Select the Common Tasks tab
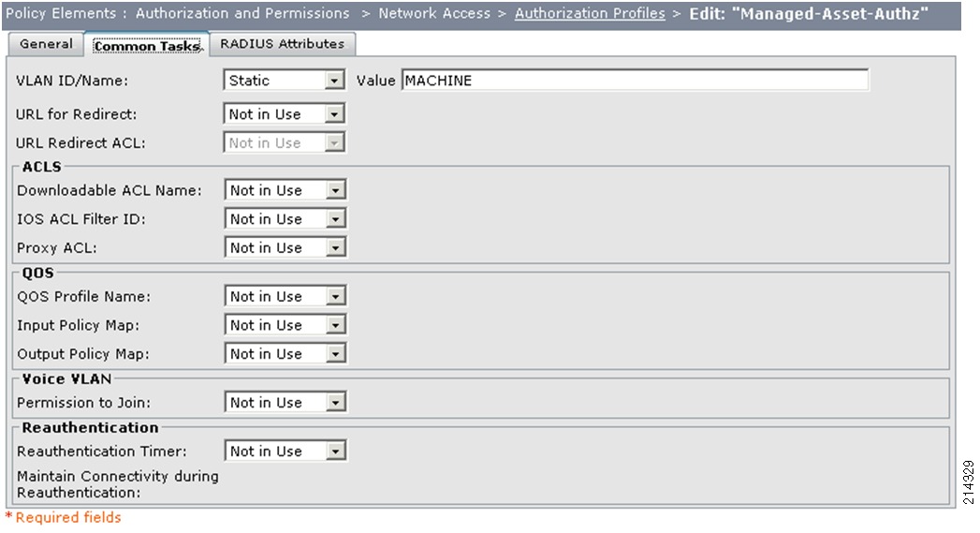980x533 pixels. point(147,46)
